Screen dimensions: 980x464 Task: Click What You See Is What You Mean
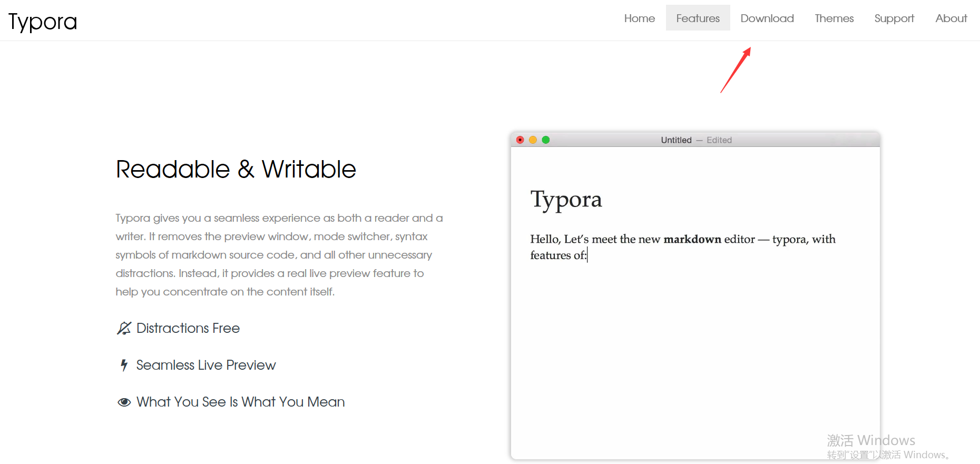(x=240, y=402)
